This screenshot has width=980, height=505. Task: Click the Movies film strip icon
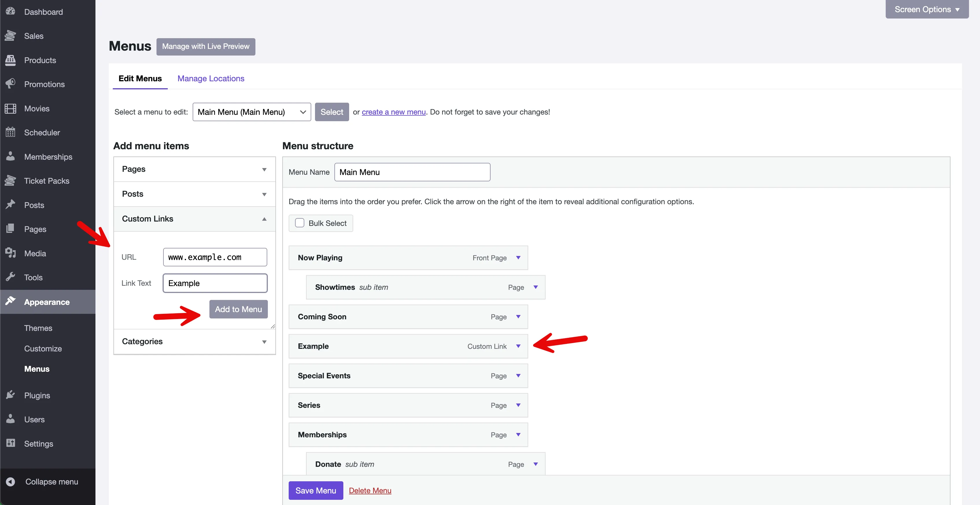[10, 108]
